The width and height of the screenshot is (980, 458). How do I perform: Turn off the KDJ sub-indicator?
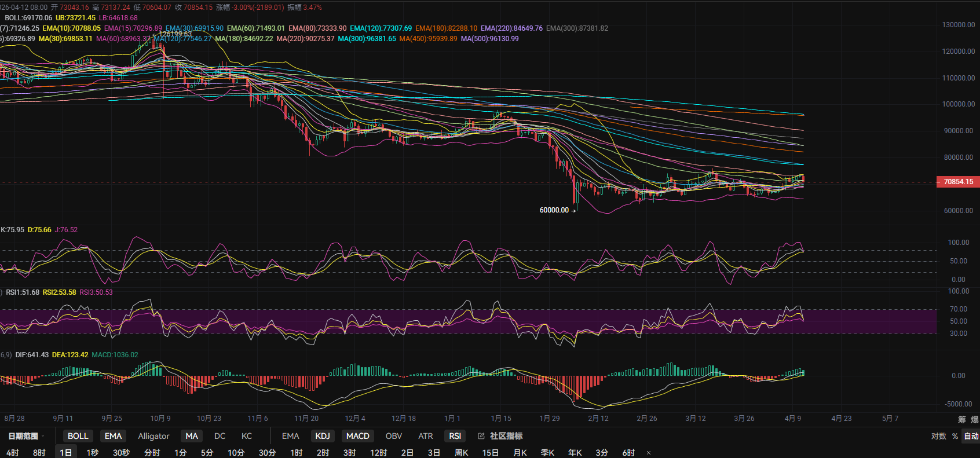pos(323,436)
